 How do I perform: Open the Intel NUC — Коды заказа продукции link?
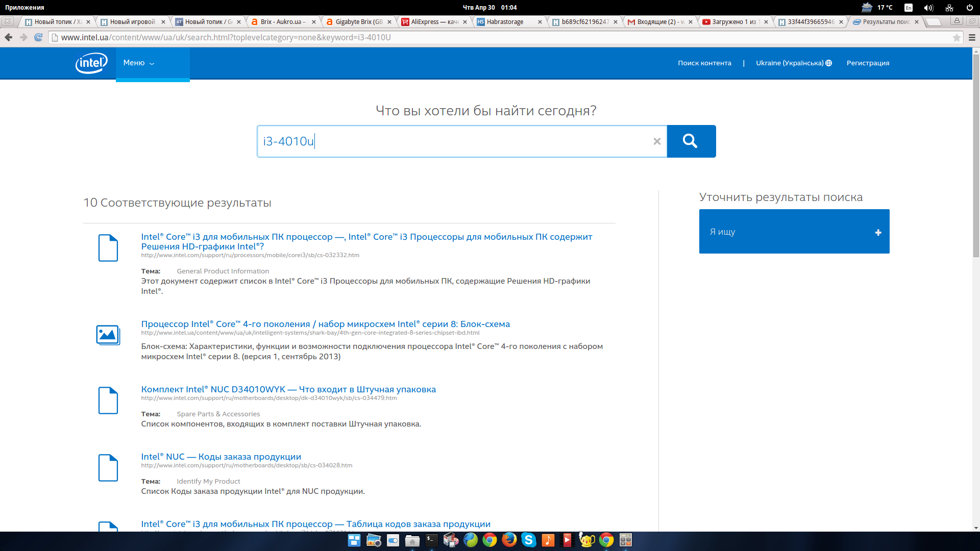(221, 457)
